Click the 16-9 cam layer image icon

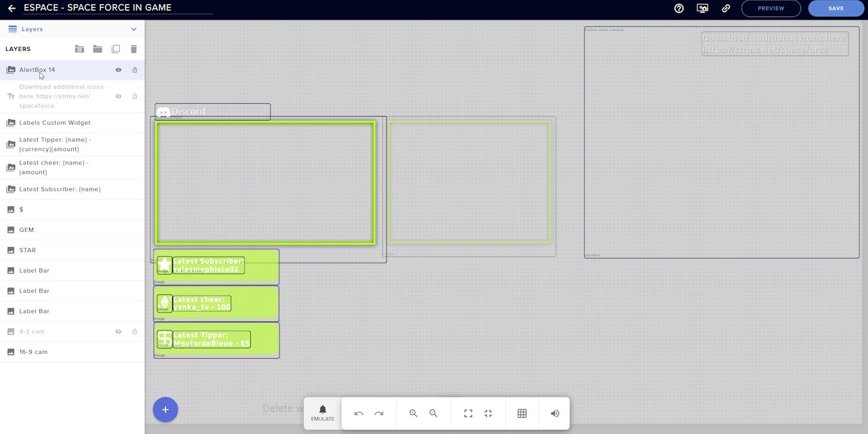pyautogui.click(x=11, y=352)
